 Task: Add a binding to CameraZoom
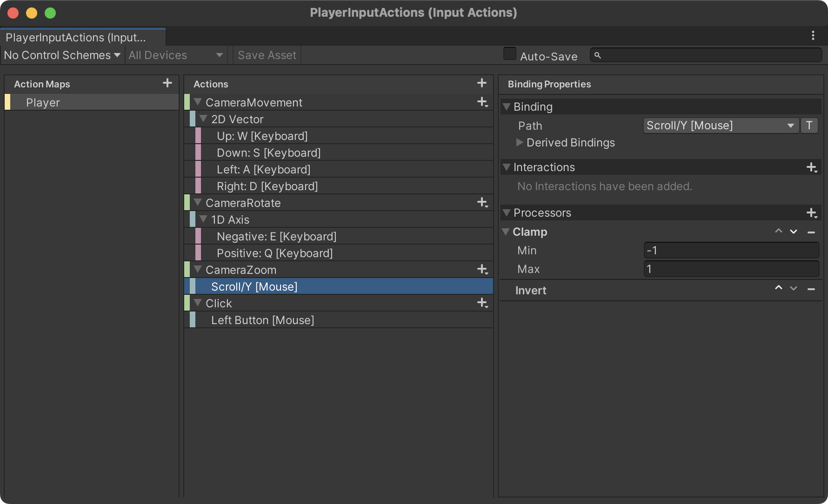(482, 270)
